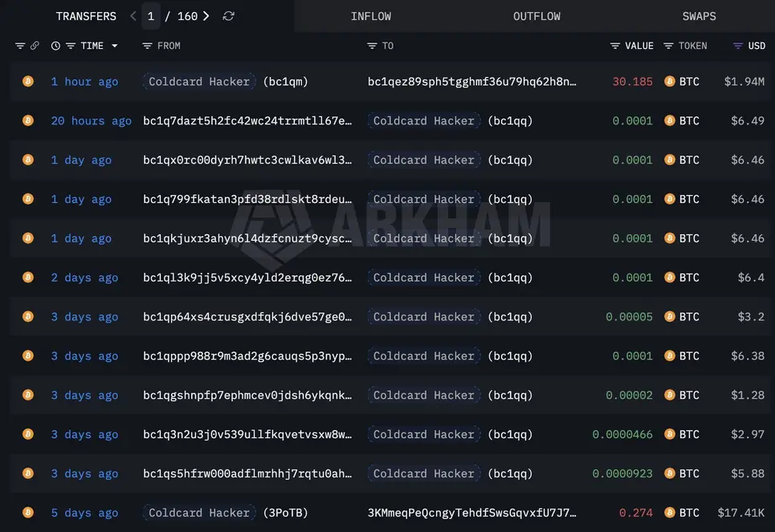The height and width of the screenshot is (532, 775).
Task: Go to next transfers page arrow
Action: tap(206, 16)
